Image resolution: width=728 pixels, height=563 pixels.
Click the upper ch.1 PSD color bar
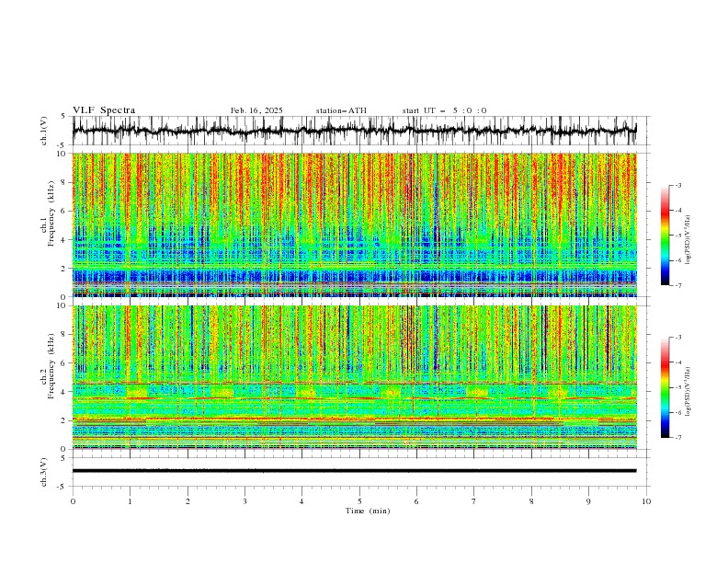click(x=665, y=236)
